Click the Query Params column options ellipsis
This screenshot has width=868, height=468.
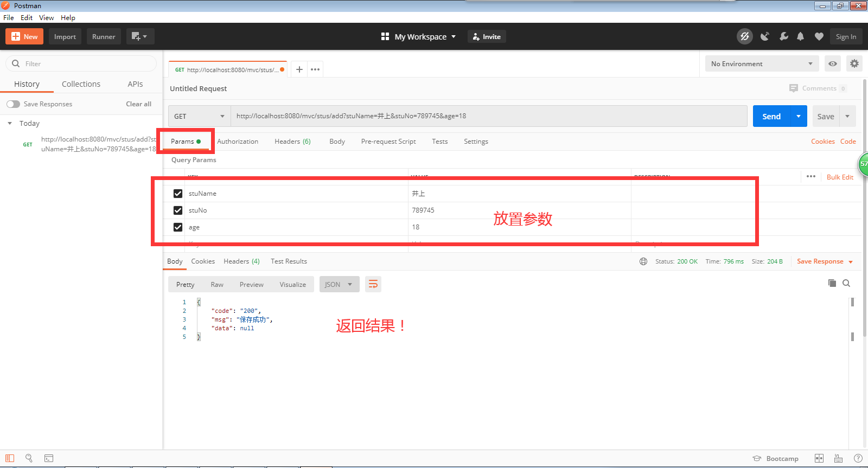coord(811,176)
